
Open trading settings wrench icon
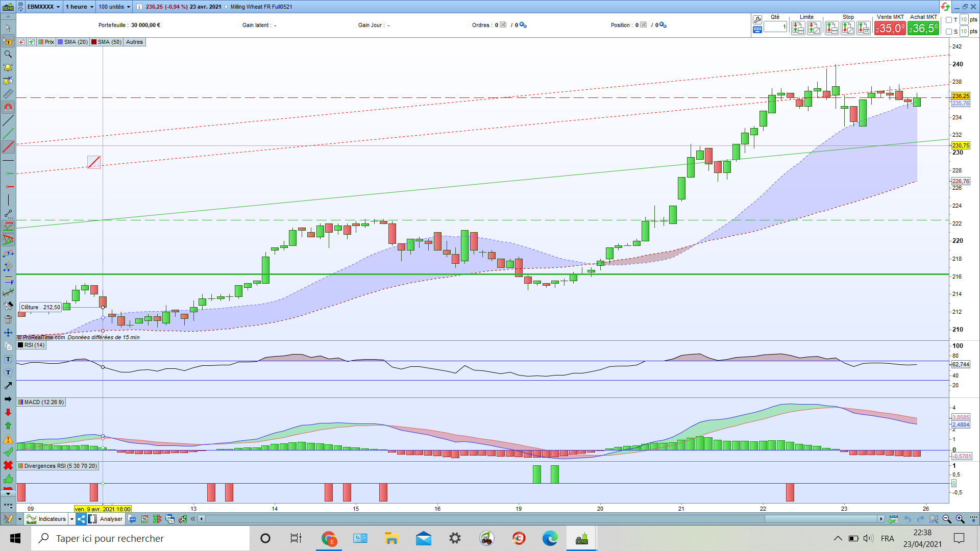point(757,20)
